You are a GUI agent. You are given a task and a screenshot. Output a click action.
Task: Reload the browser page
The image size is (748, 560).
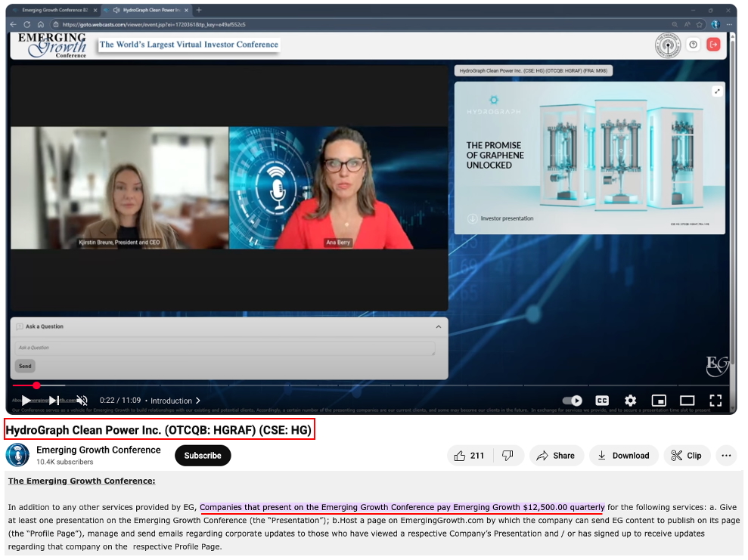[26, 24]
